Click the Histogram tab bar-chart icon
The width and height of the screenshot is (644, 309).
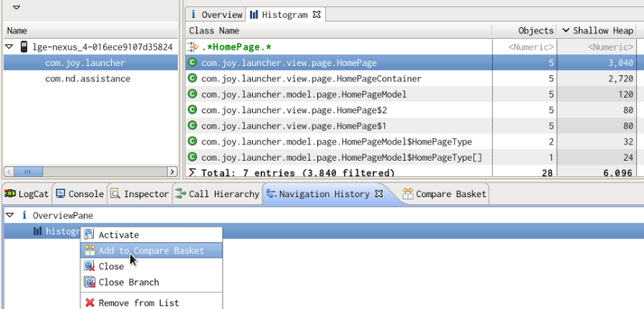pos(254,15)
